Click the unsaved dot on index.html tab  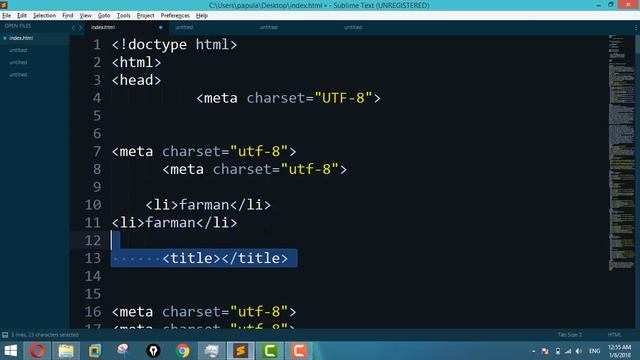[160, 27]
